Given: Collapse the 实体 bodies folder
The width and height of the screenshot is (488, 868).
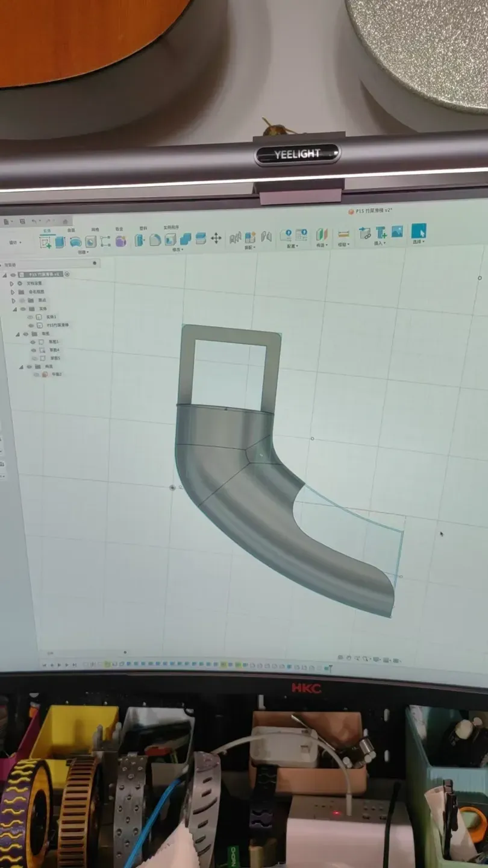Looking at the screenshot, I should click(14, 309).
